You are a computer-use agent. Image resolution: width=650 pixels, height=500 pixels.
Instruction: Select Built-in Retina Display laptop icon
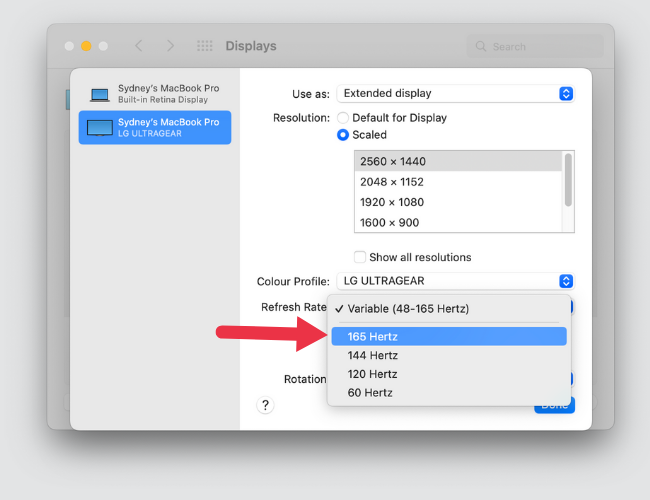click(x=100, y=95)
